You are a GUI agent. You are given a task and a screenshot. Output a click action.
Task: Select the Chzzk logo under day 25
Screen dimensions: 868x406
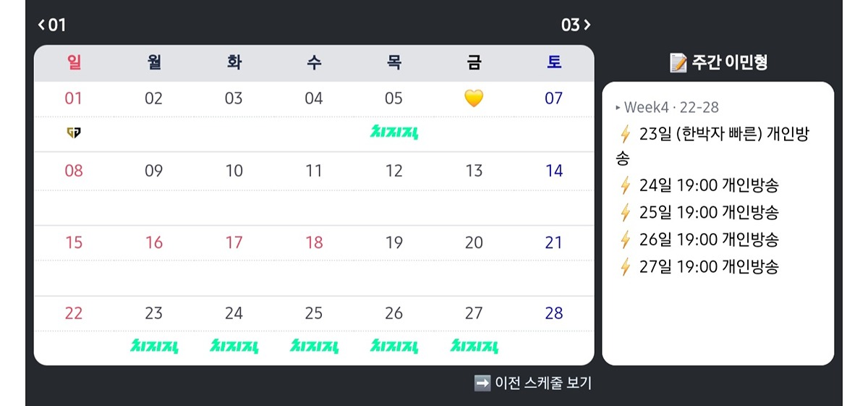(314, 347)
